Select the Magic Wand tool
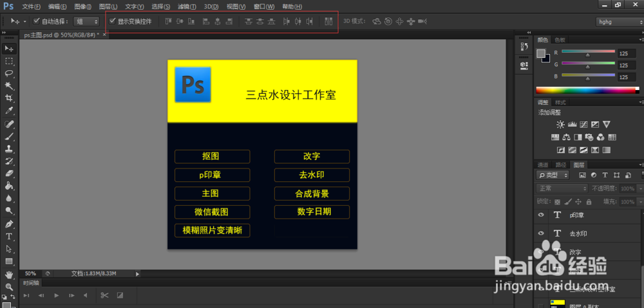The width and height of the screenshot is (644, 308). tap(8, 86)
